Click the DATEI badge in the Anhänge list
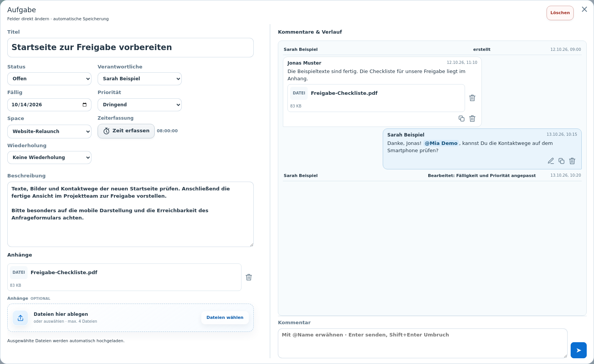The height and width of the screenshot is (364, 594). click(19, 273)
